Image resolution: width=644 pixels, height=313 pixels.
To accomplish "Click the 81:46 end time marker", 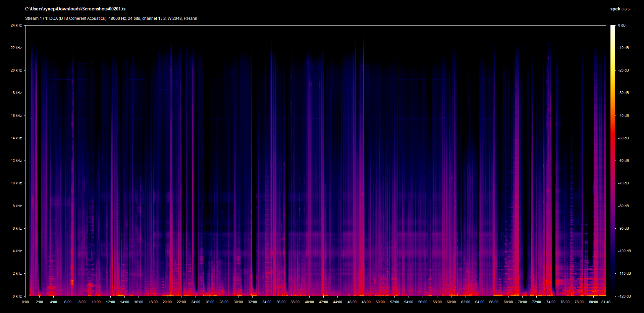I will tap(606, 302).
